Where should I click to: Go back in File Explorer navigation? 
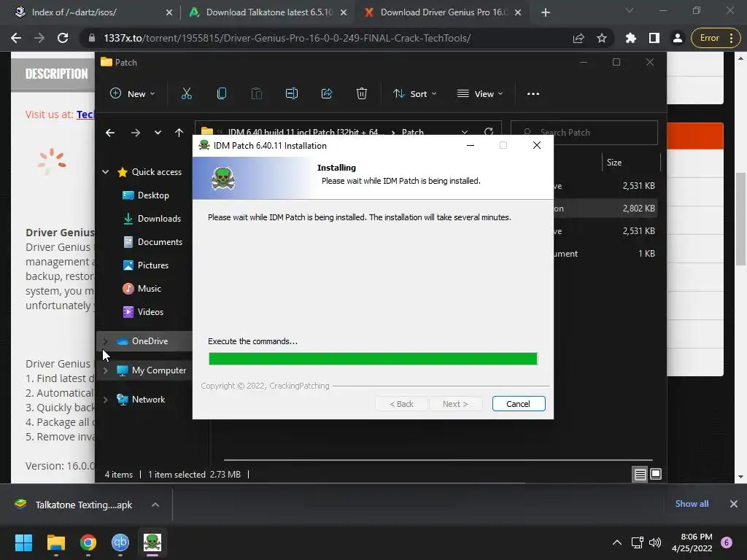click(110, 133)
